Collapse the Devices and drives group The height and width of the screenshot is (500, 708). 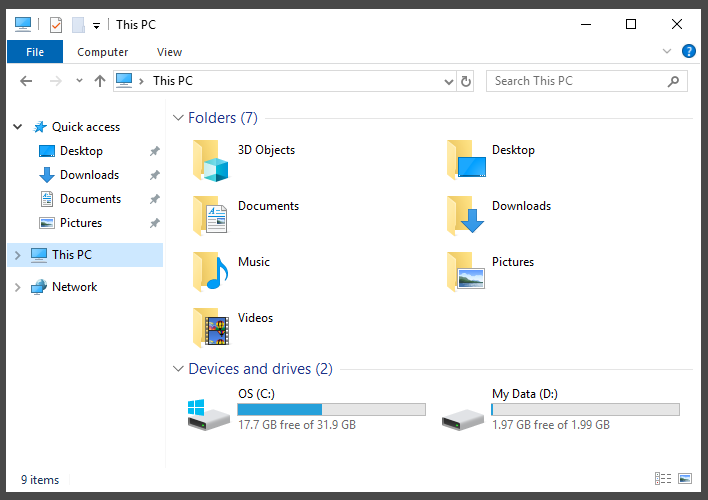178,369
